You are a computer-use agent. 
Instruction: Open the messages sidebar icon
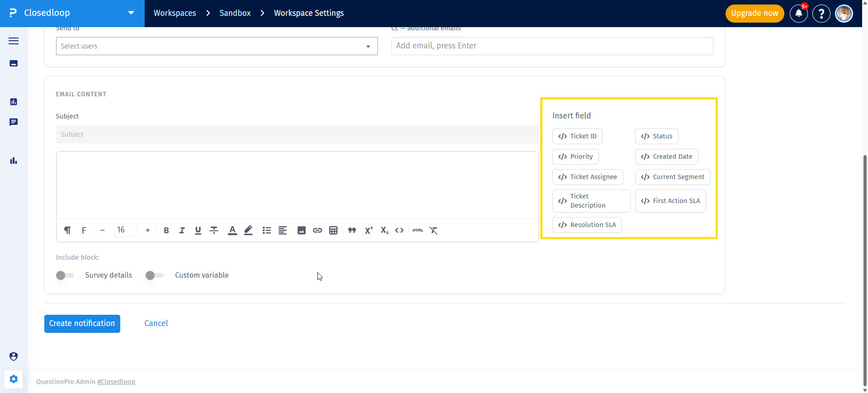[14, 122]
